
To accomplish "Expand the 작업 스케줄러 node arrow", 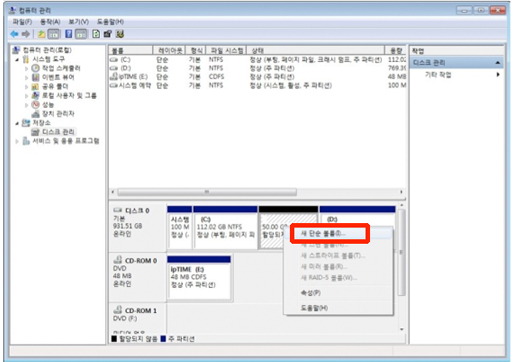I will point(26,69).
